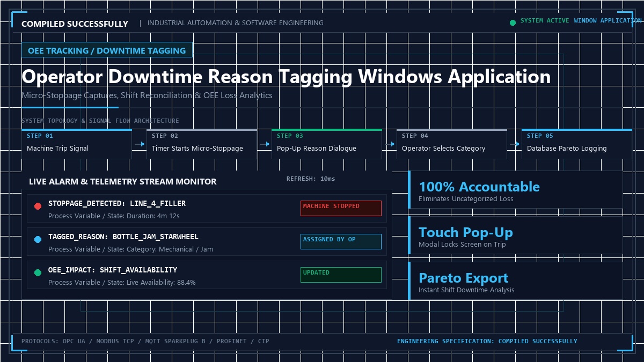Click INDUSTRIAL AUTOMATION & SOFTWARE ENGINEERING text
The width and height of the screenshot is (644, 362).
[236, 23]
